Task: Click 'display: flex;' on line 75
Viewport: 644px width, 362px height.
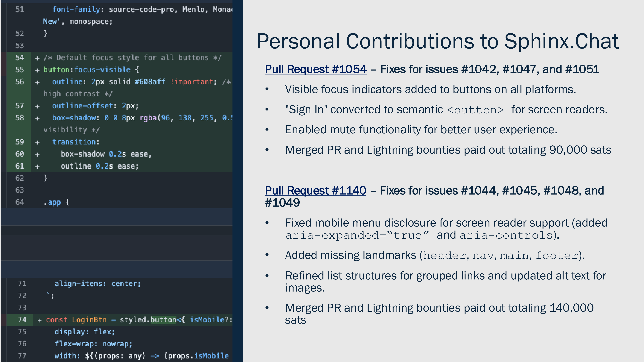Action: pos(85,332)
